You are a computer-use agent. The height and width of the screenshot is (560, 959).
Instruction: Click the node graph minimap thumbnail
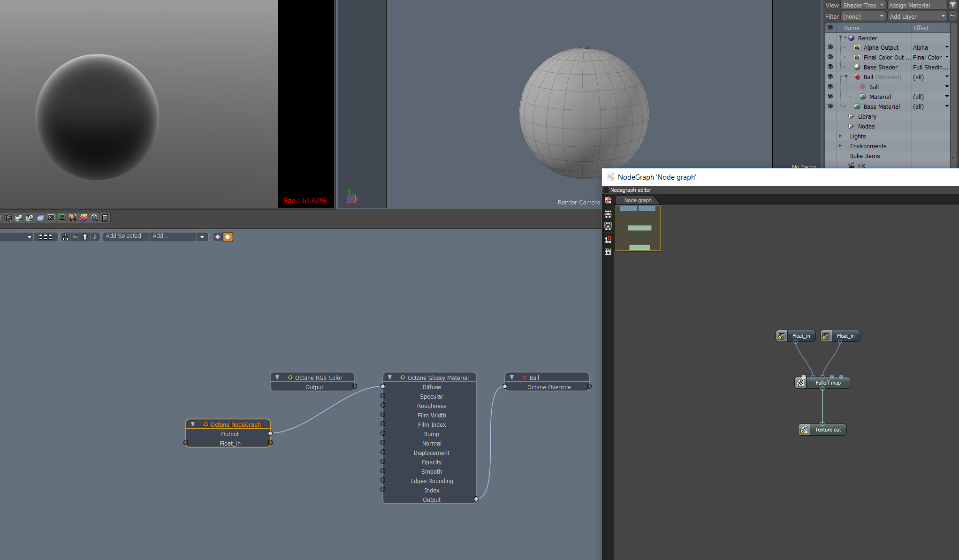click(x=638, y=228)
